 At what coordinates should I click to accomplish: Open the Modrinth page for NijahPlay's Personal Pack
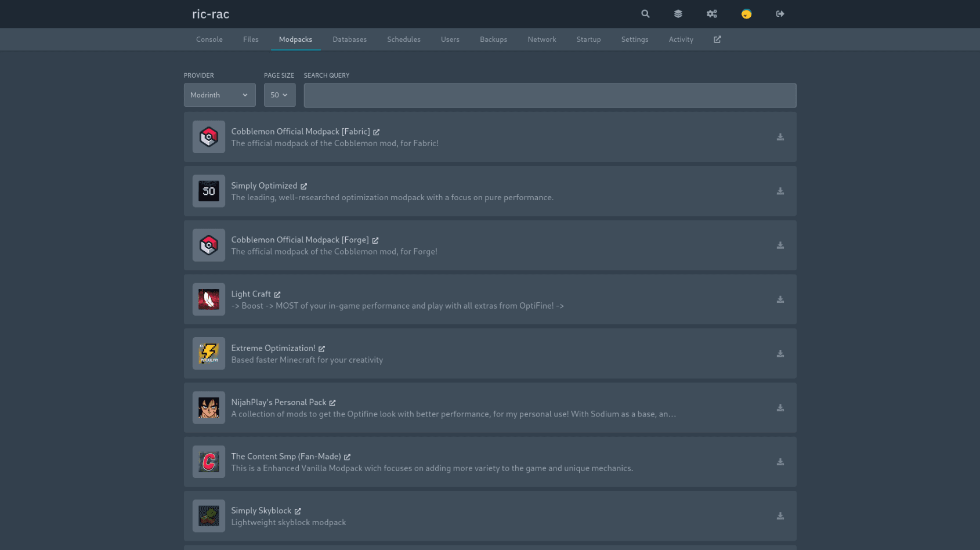coord(332,402)
